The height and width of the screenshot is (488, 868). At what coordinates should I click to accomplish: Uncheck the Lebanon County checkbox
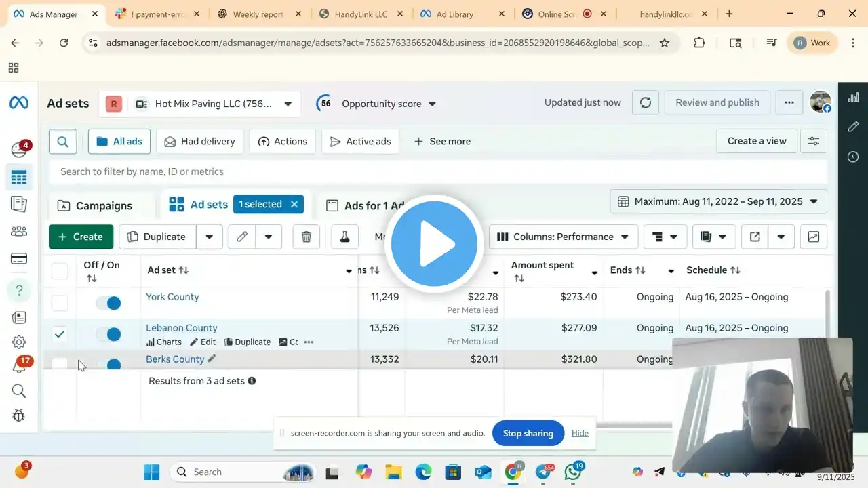[x=60, y=334]
